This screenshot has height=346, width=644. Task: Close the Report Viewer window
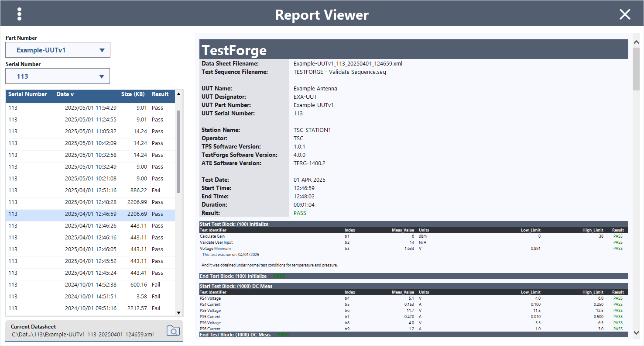(x=625, y=14)
